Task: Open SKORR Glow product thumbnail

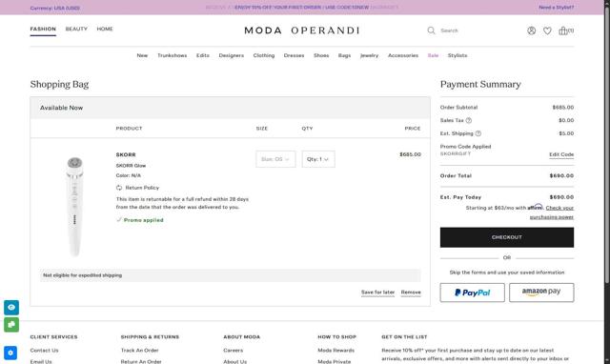Action: 74,206
